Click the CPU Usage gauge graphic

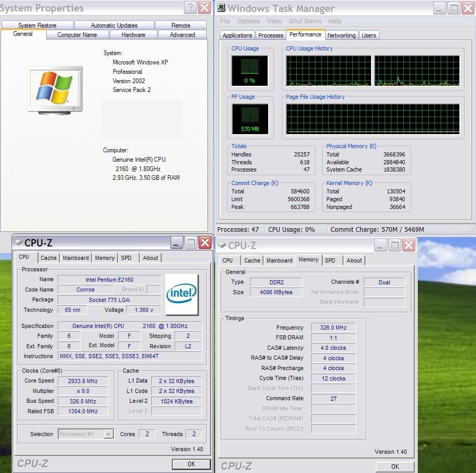249,71
